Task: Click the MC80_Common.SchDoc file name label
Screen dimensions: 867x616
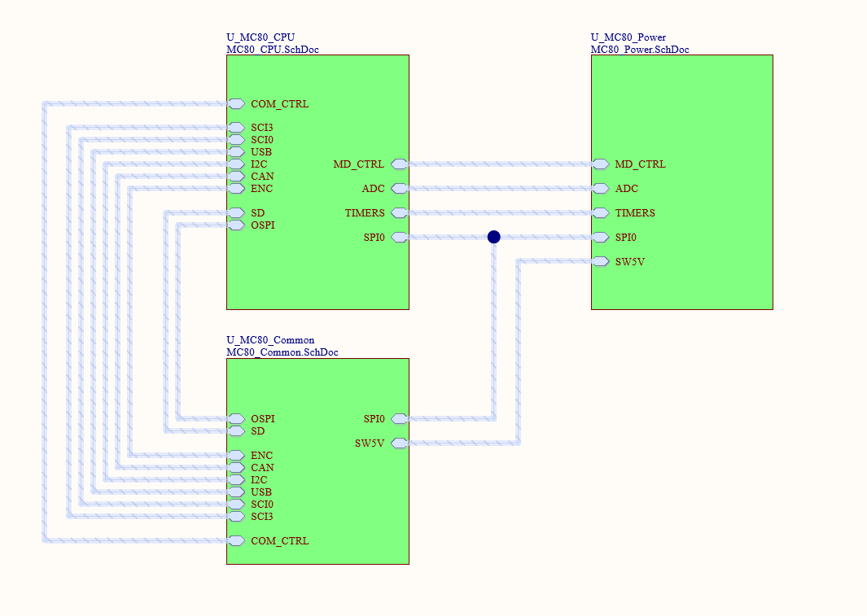Action: coord(282,352)
